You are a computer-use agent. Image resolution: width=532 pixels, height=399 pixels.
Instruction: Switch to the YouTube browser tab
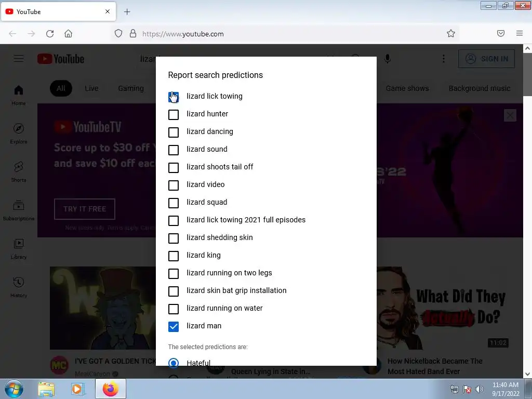pyautogui.click(x=58, y=11)
